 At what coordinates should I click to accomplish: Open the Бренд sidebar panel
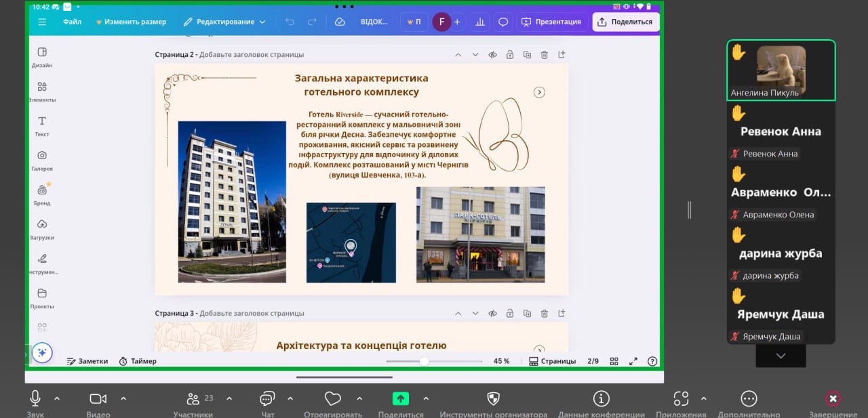[42, 195]
